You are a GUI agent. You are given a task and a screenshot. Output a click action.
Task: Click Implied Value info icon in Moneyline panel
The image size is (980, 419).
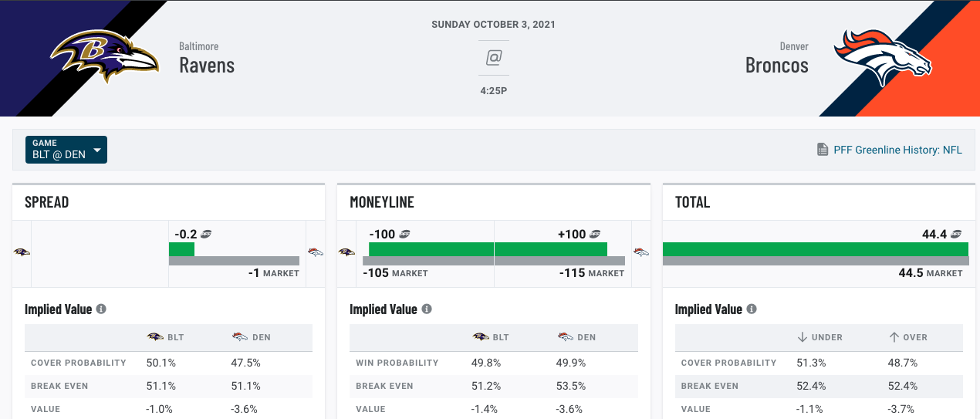tap(427, 309)
